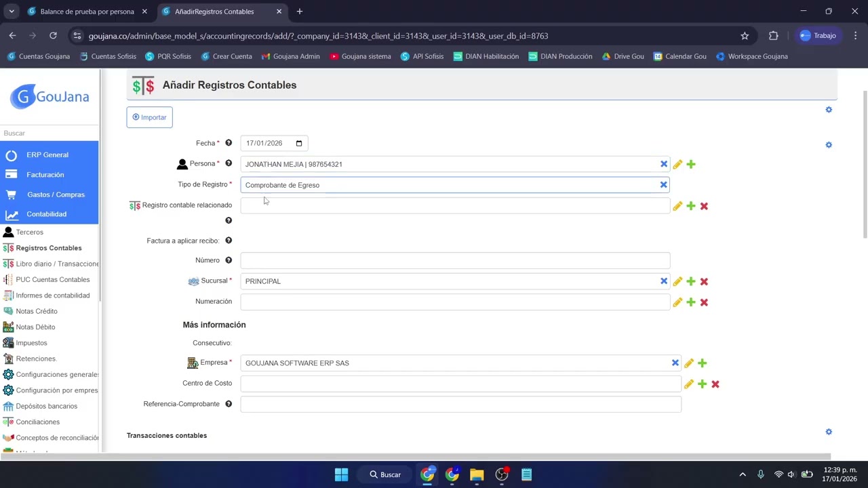Switch to Balance de prueba por persona tab
This screenshot has height=488, width=868.
pos(87,12)
